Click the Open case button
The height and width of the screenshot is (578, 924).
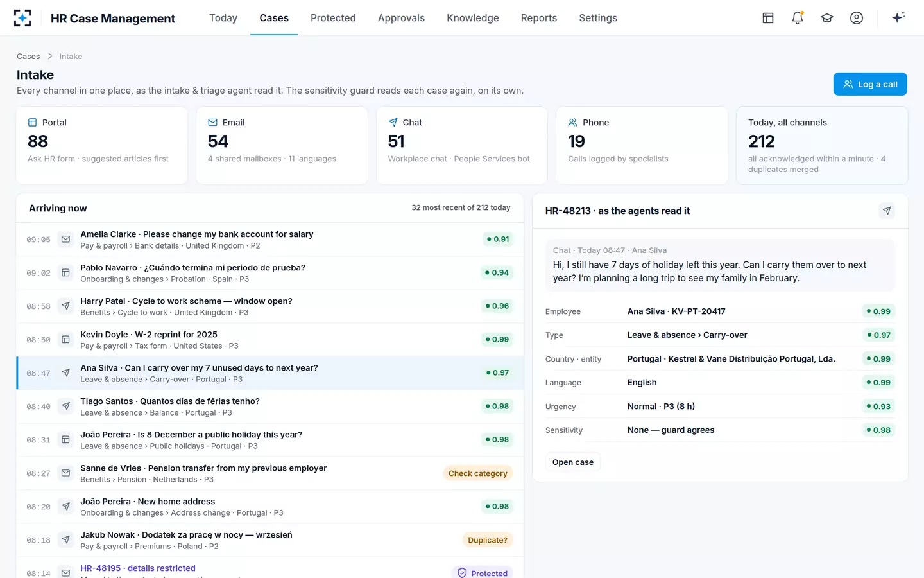(x=573, y=462)
